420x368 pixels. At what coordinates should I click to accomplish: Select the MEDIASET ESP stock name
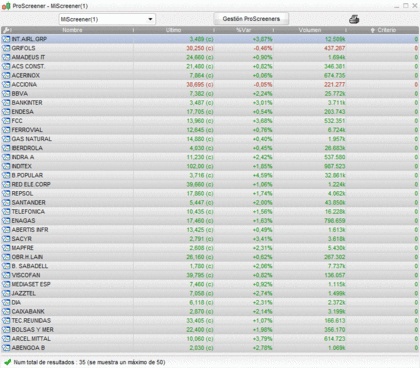click(31, 284)
